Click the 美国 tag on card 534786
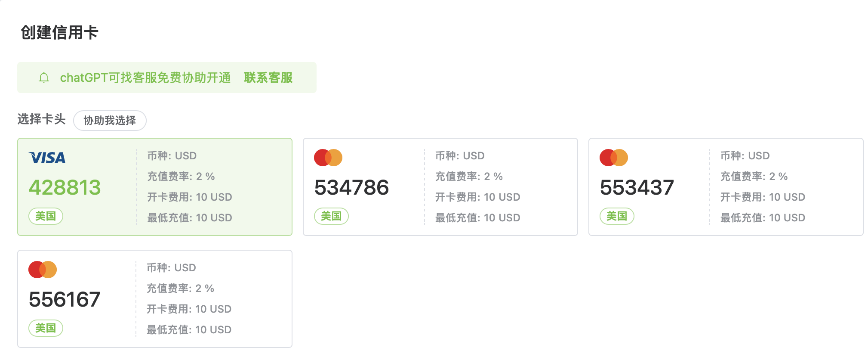Viewport: 868px width, 360px height. click(x=331, y=216)
